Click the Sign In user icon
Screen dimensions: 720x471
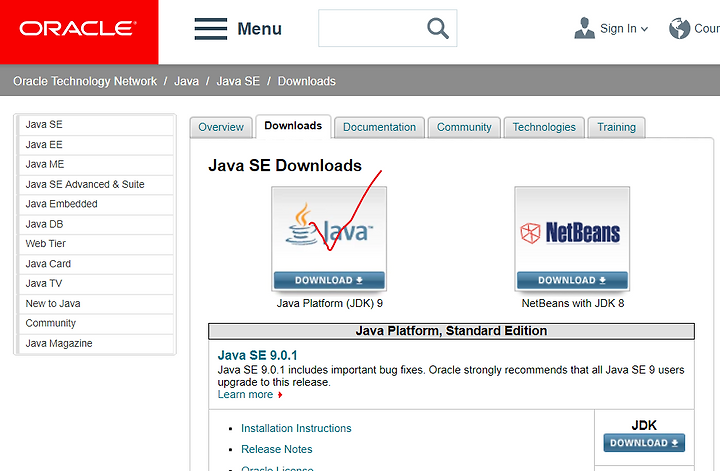coord(584,28)
